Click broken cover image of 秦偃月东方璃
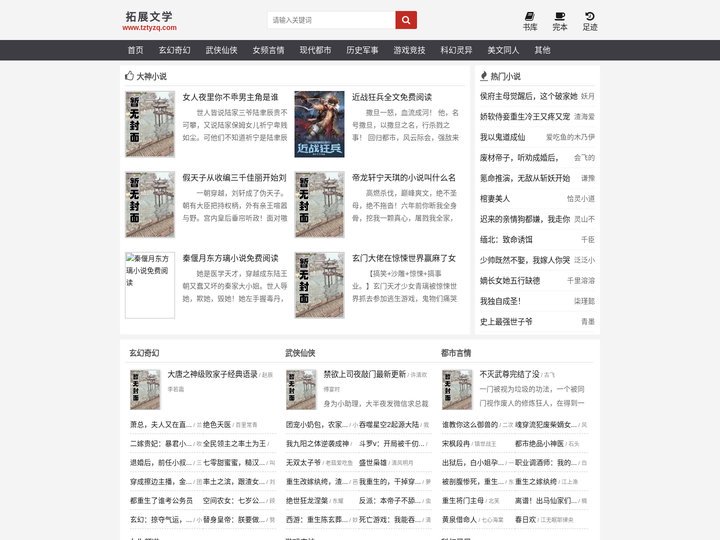This screenshot has height=540, width=720. tap(150, 285)
